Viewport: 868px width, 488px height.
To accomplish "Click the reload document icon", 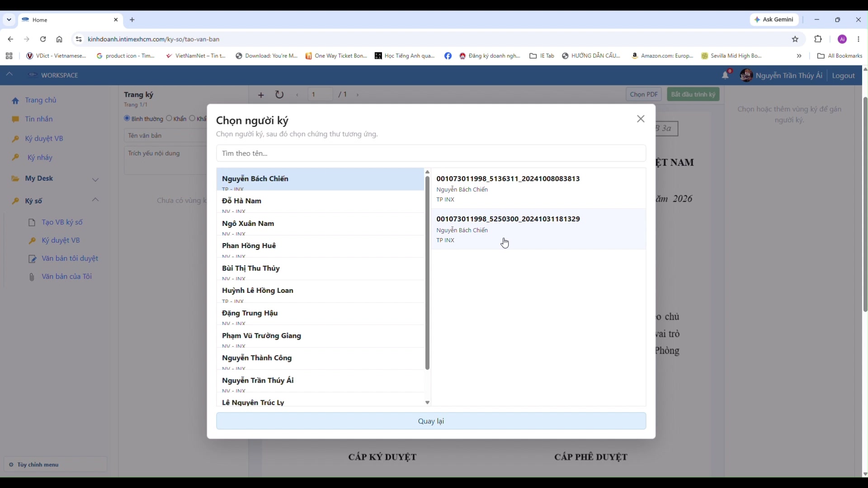I will tap(279, 94).
